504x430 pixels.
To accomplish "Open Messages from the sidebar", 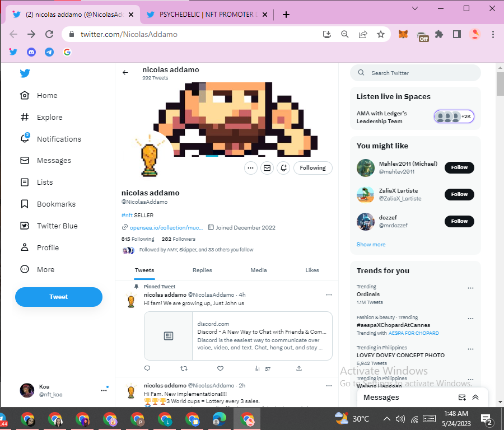I will (x=45, y=160).
